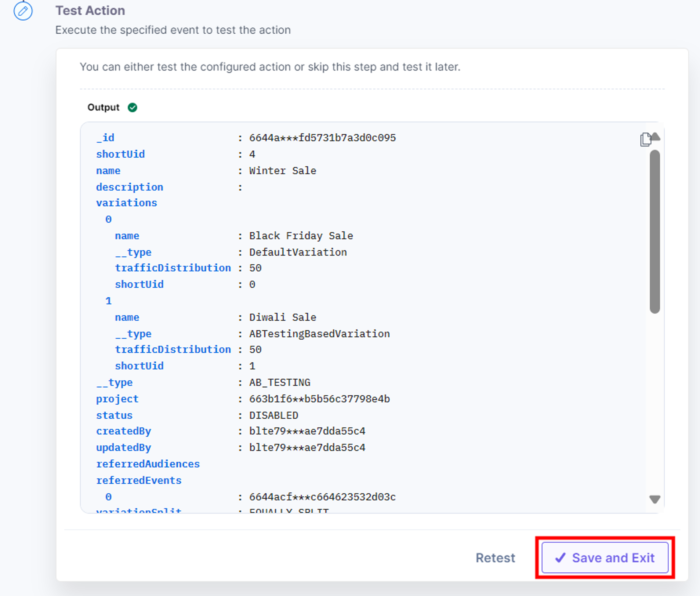Click the status key

point(114,415)
